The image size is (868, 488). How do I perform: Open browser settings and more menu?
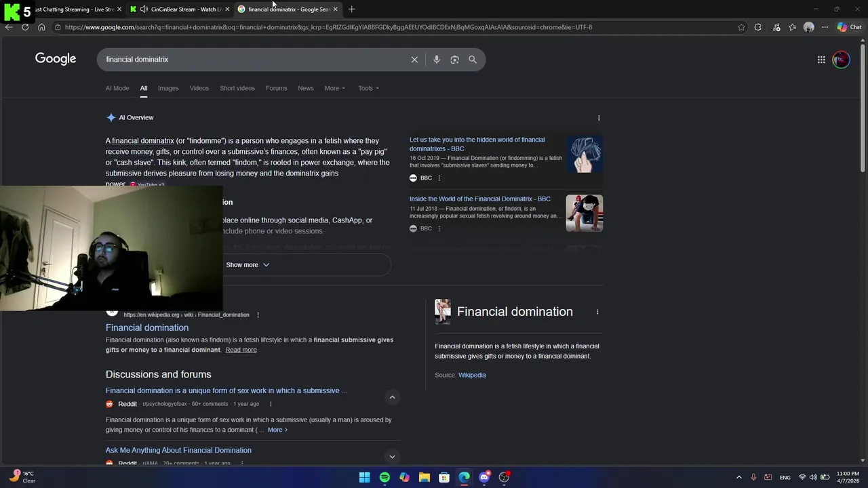point(825,27)
